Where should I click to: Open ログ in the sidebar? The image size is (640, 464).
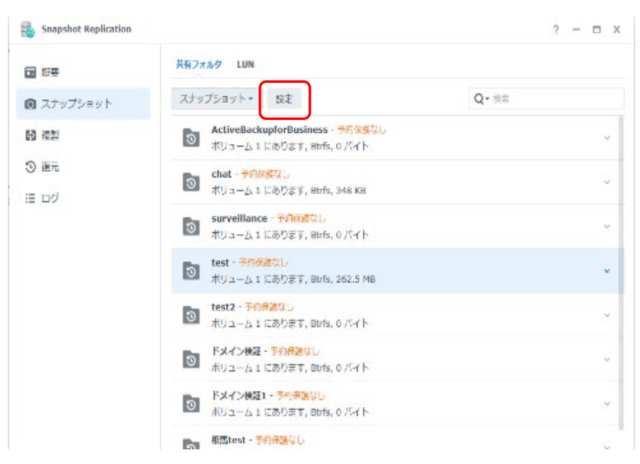[49, 197]
